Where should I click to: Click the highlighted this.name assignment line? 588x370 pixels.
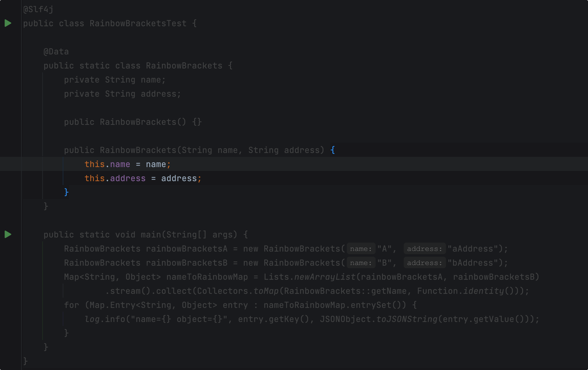point(127,164)
